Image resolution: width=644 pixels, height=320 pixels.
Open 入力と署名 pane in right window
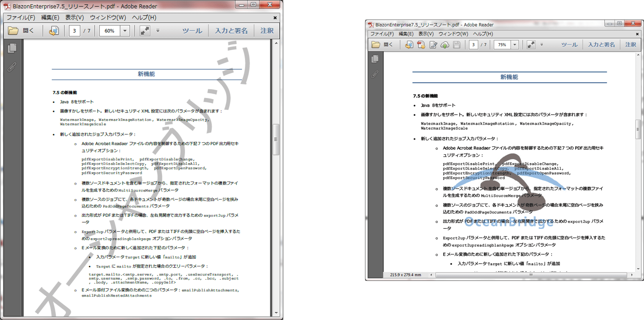[x=601, y=45]
